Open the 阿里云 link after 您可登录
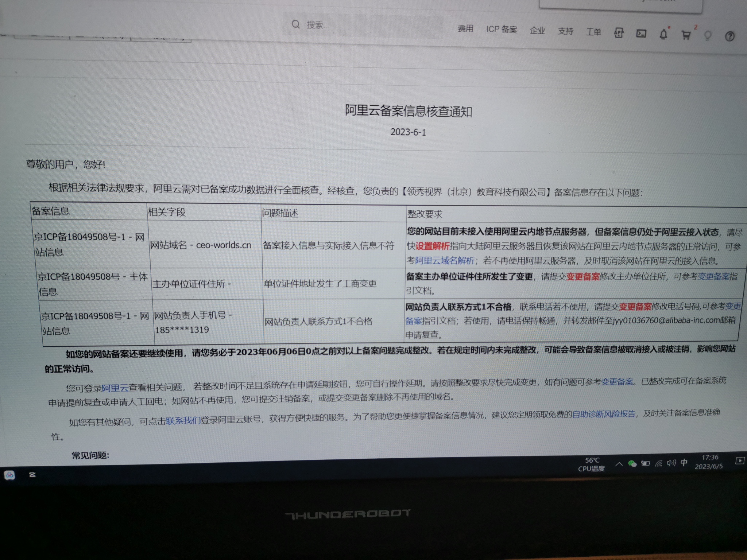747x560 pixels. coord(115,388)
